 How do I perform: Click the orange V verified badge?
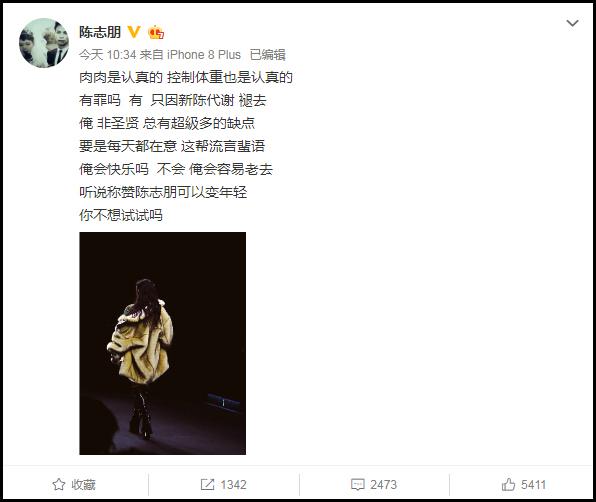coord(134,32)
